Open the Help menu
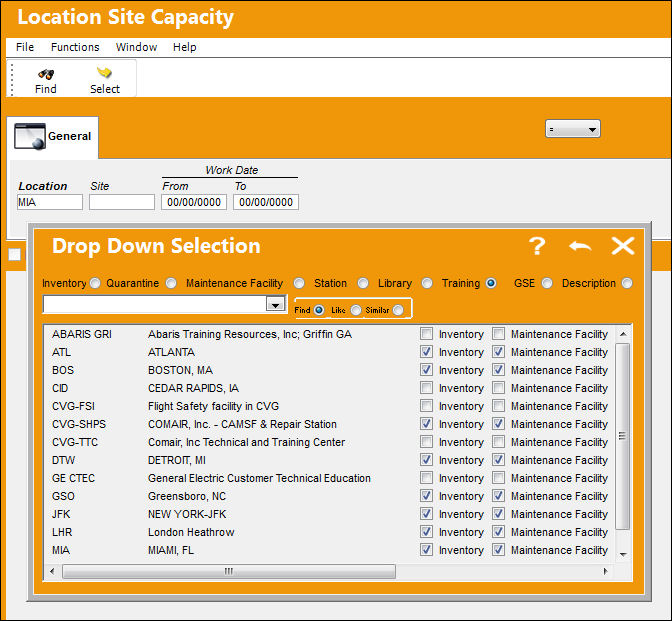The image size is (672, 621). 185,47
